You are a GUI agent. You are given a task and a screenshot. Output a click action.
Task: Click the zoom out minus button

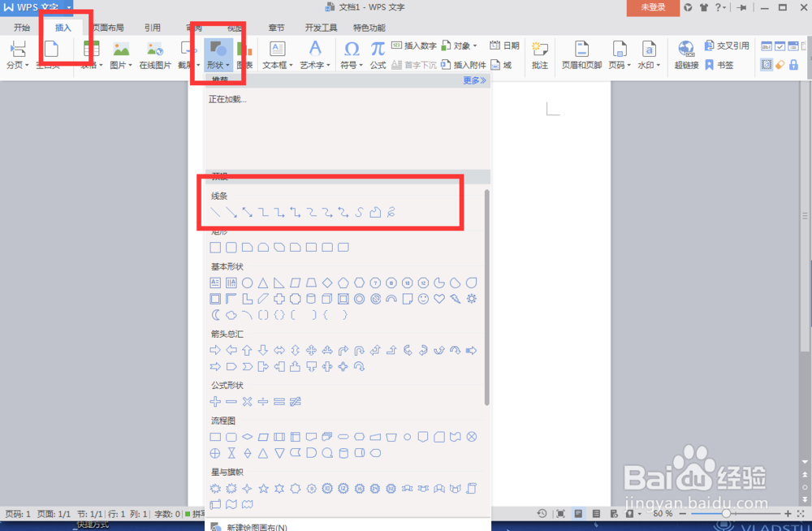pyautogui.click(x=683, y=513)
